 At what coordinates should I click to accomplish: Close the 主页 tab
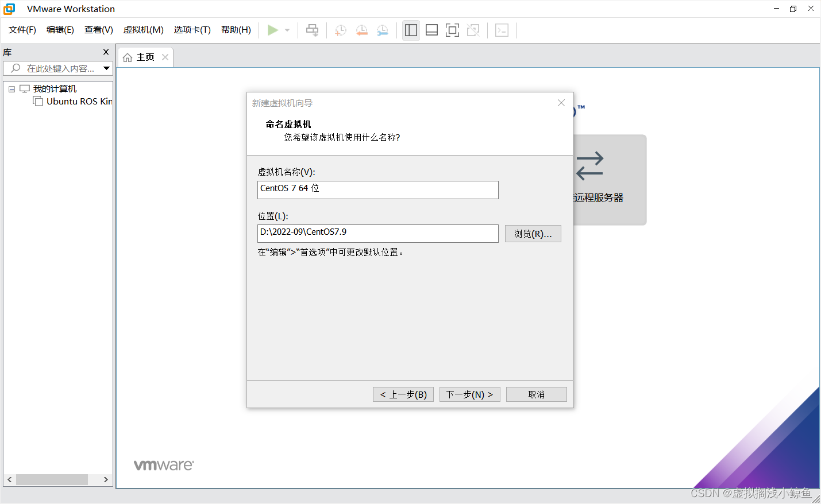pyautogui.click(x=165, y=57)
